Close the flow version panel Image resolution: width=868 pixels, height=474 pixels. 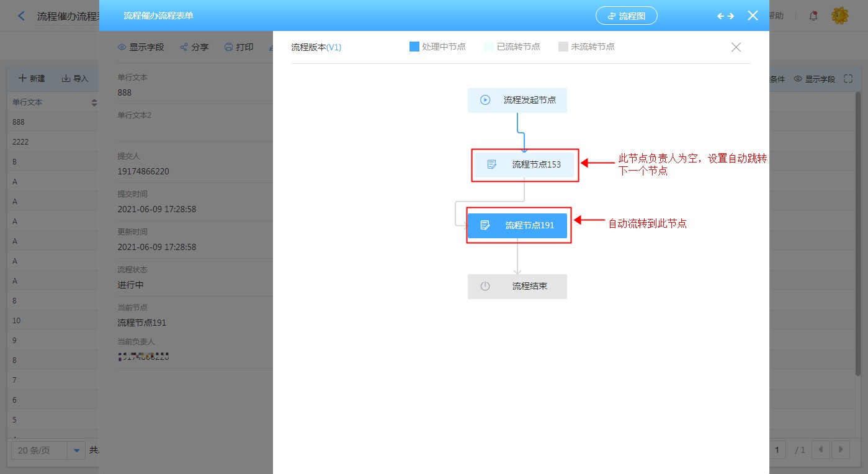(736, 47)
